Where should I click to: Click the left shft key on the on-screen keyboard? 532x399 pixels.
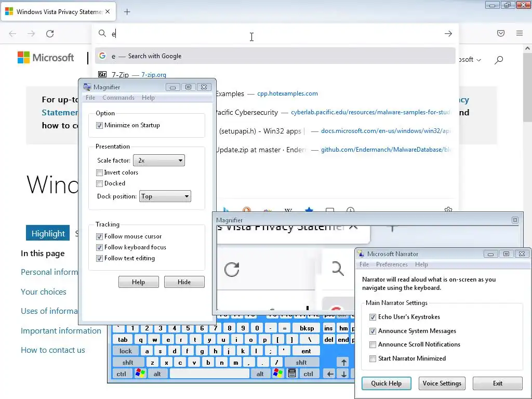coord(128,362)
